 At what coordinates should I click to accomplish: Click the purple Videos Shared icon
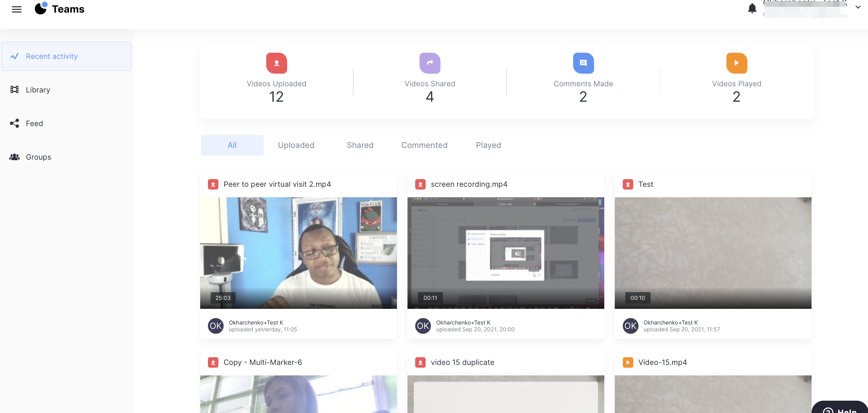click(430, 63)
